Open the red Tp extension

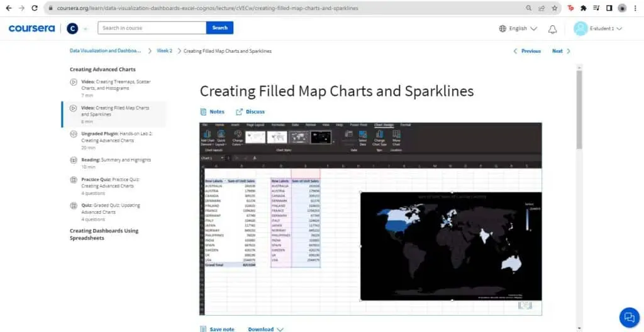tap(570, 8)
